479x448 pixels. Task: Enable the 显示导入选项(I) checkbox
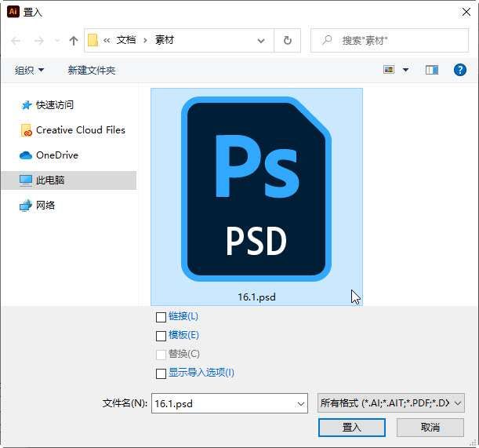(161, 373)
